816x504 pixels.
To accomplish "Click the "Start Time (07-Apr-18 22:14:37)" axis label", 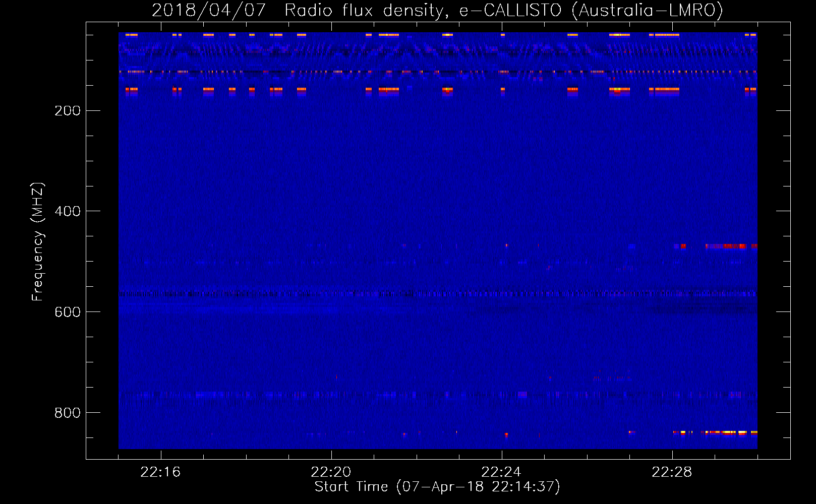I will coord(437,487).
